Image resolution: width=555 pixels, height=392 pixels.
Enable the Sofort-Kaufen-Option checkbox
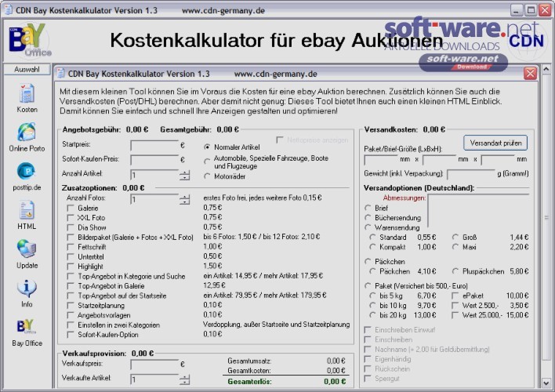(x=71, y=335)
